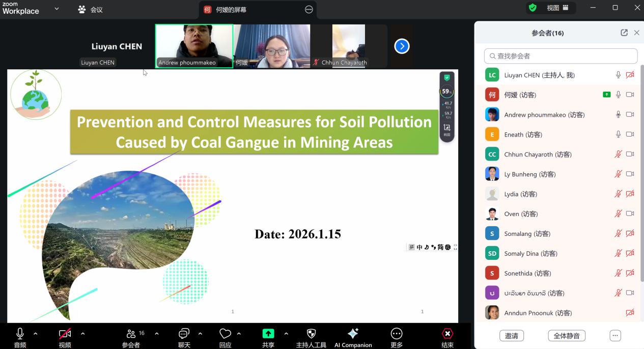
Task: Click the green encryption shield icon
Action: (x=533, y=8)
